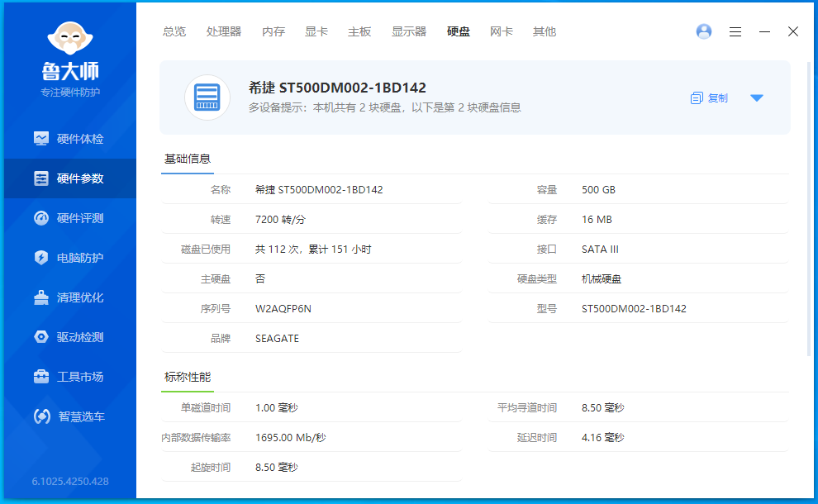Click the user account avatar icon
The height and width of the screenshot is (504, 818).
coord(704,32)
